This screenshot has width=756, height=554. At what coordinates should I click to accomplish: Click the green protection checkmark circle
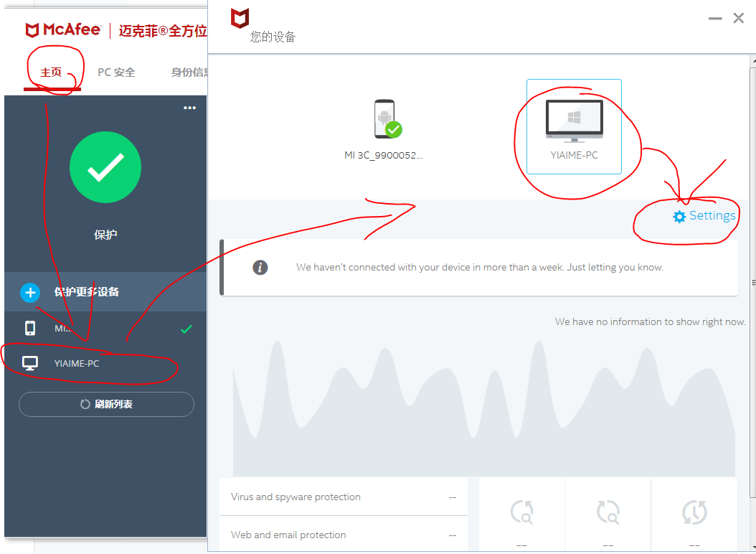point(105,167)
